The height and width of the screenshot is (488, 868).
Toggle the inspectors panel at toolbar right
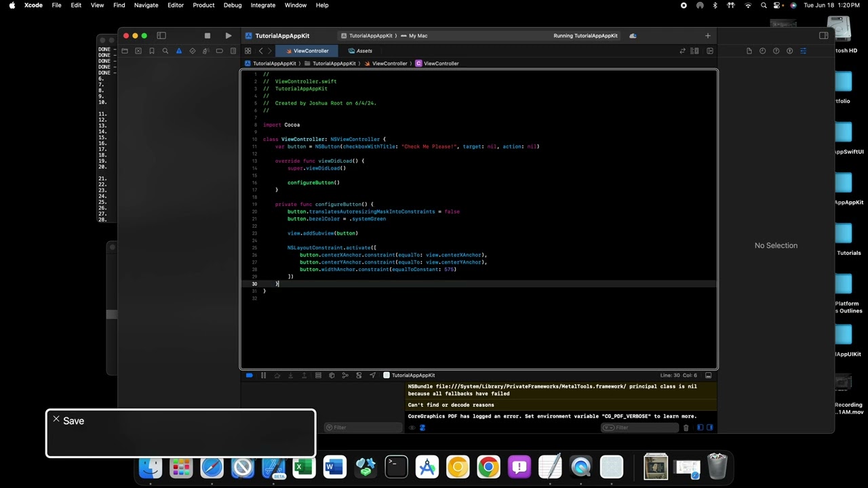click(x=823, y=36)
